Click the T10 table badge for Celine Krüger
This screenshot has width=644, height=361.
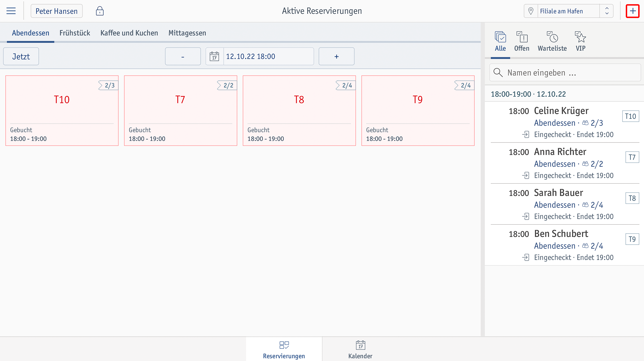click(x=631, y=116)
